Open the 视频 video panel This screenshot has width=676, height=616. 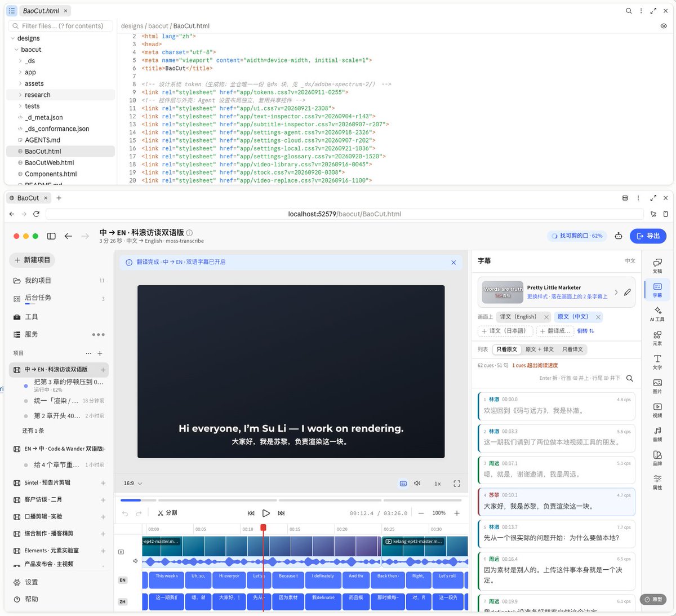click(x=657, y=410)
